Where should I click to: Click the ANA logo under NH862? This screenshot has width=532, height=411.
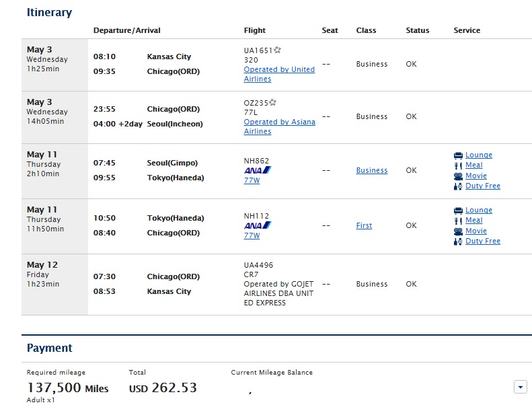258,170
